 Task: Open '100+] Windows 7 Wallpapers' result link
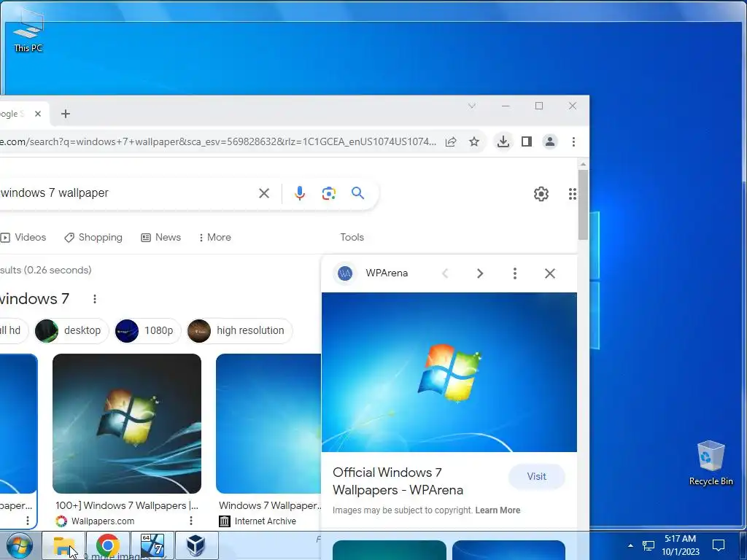(x=127, y=505)
